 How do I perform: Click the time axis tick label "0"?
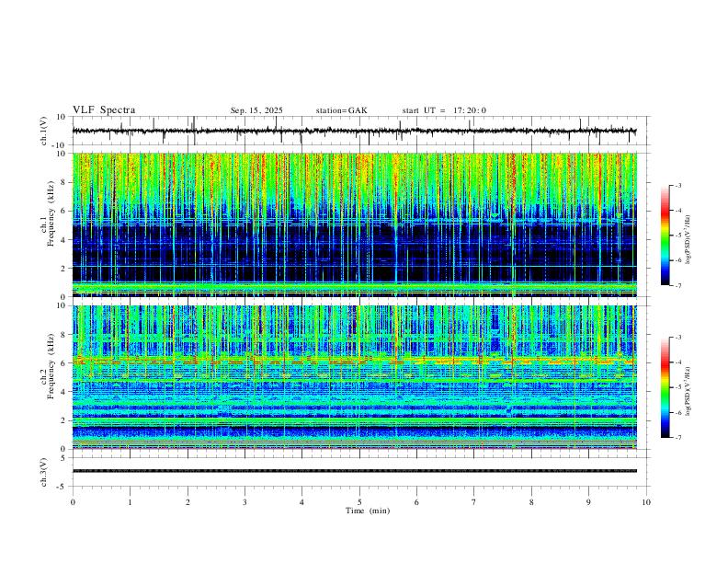(x=73, y=502)
